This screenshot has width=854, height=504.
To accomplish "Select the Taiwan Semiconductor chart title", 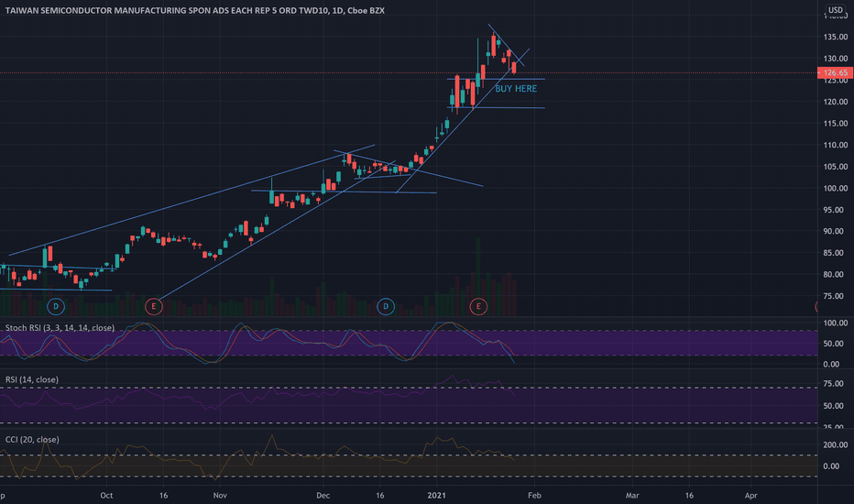I will point(195,10).
